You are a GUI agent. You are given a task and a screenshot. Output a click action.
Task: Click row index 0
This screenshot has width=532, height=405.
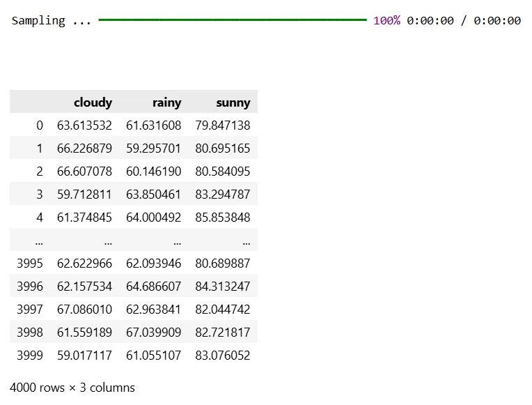[40, 125]
